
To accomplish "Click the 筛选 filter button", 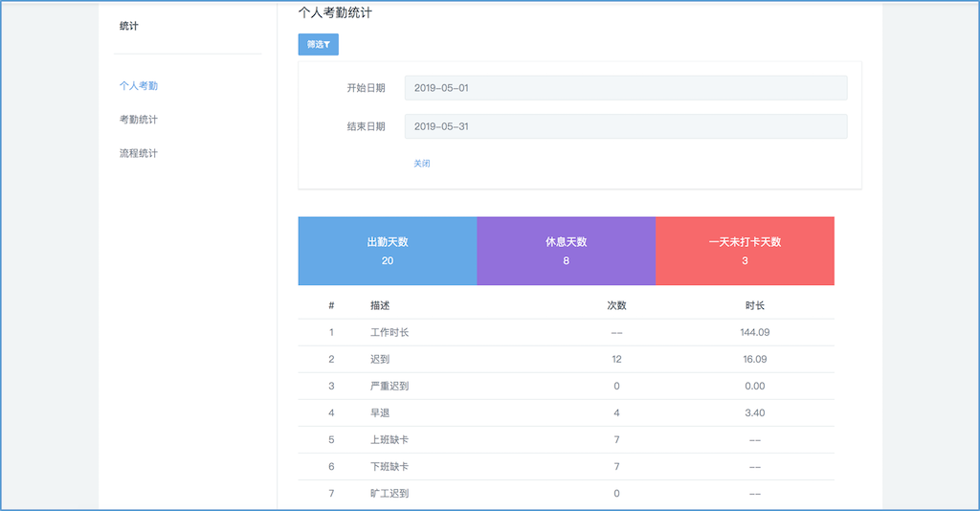I will (318, 44).
